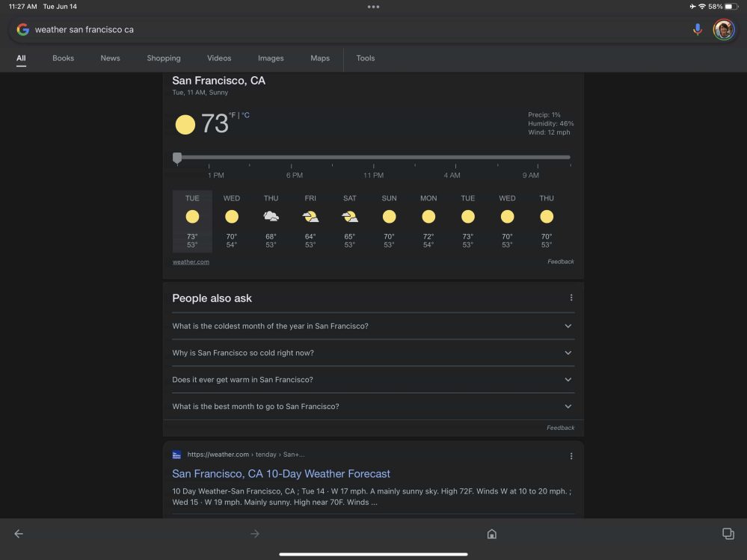This screenshot has width=747, height=560.
Task: Select the Saturday forecast tile
Action: 349,221
